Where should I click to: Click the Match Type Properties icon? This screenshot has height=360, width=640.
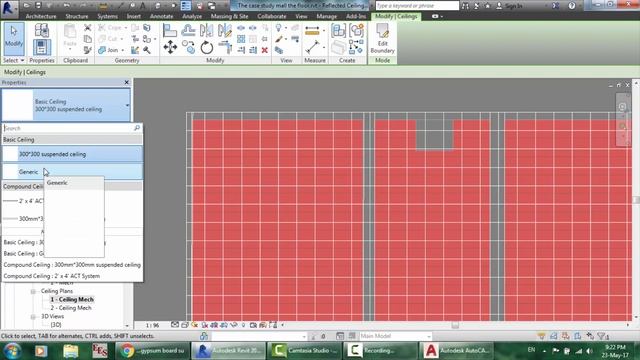(x=87, y=50)
